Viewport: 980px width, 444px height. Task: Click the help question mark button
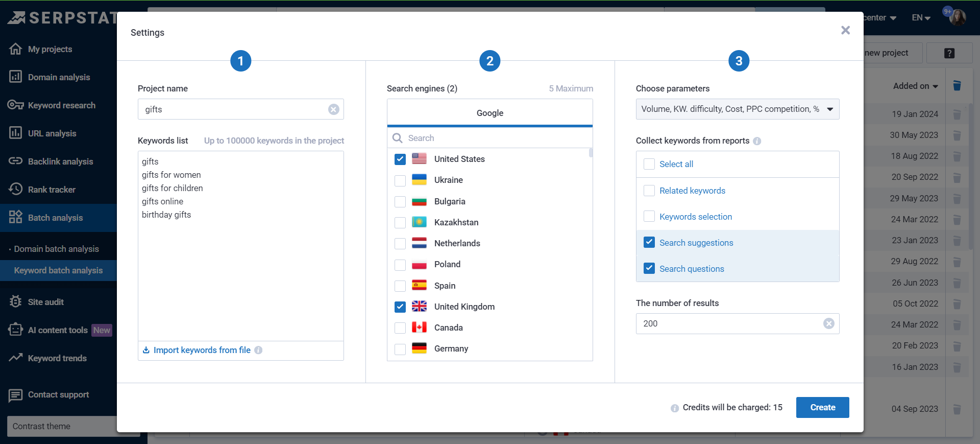point(949,53)
